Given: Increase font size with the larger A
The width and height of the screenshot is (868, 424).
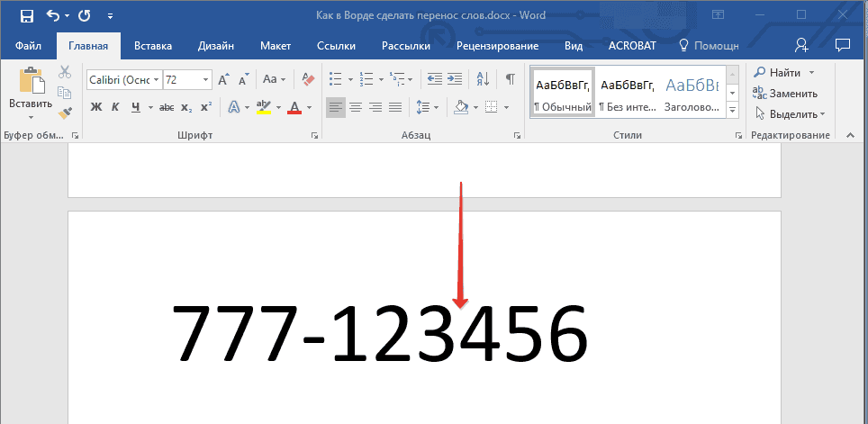Looking at the screenshot, I should pos(223,80).
